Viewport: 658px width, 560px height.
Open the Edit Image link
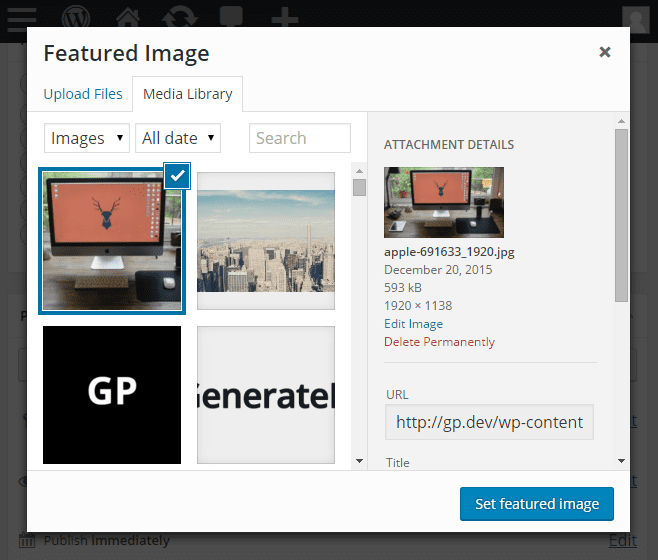click(413, 324)
